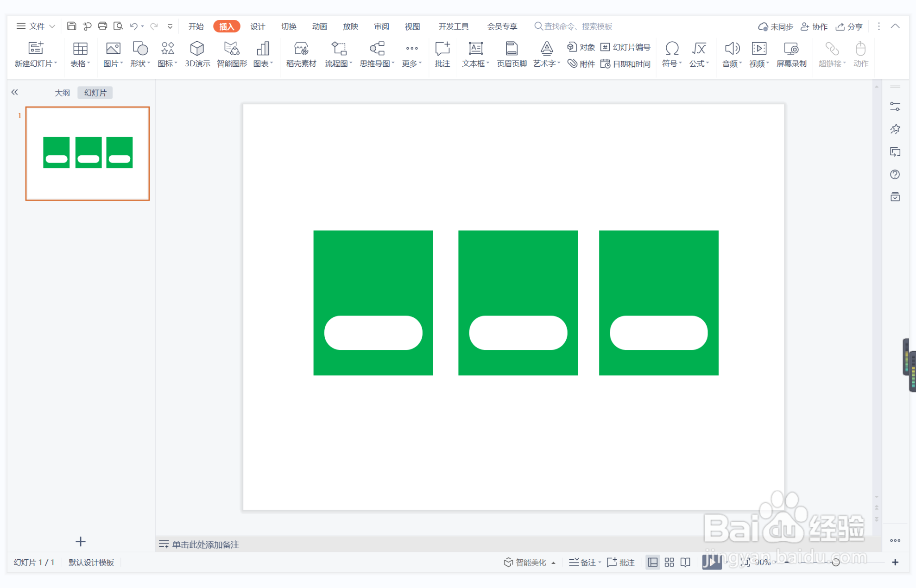Click the 分享 share button

[x=849, y=26]
